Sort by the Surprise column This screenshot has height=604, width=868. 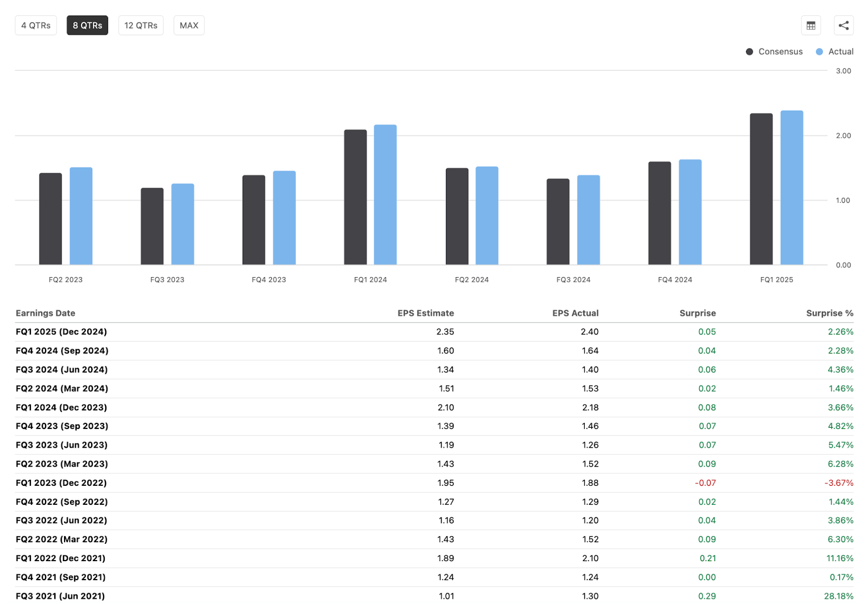[x=697, y=313]
